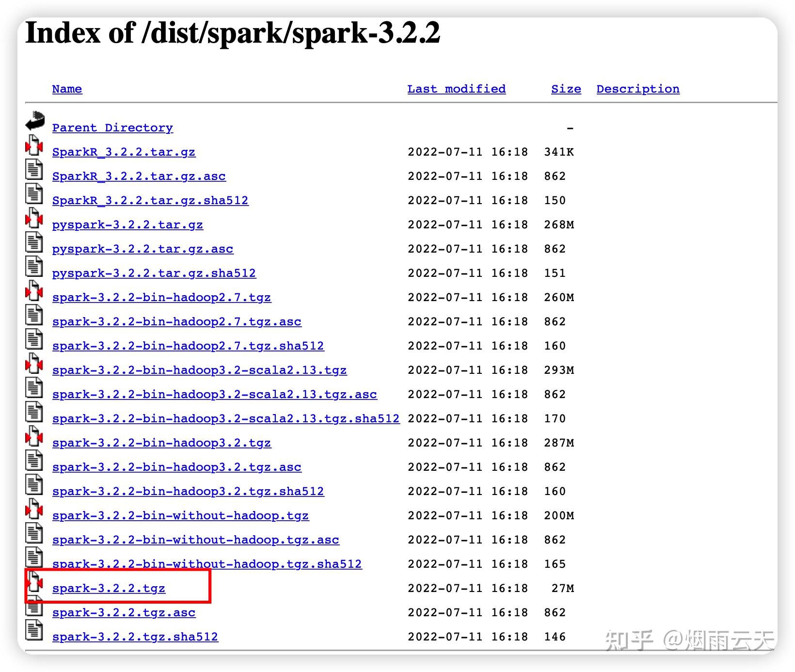Click the text file icon beside pyspark-3.2.2.tar.gz.sha512
Screen dimensions: 795x672
tap(34, 267)
